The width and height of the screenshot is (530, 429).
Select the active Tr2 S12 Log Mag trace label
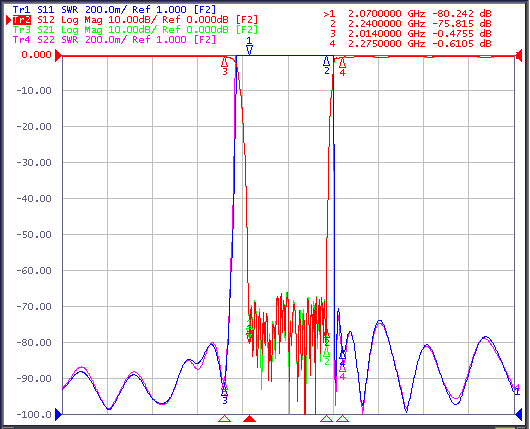pos(135,20)
